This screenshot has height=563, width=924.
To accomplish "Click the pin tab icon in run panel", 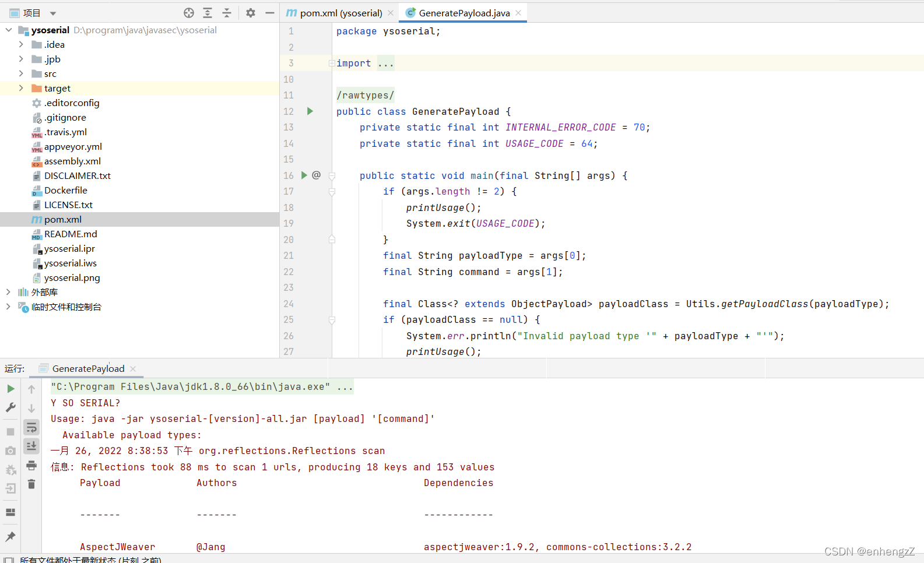I will [x=10, y=536].
